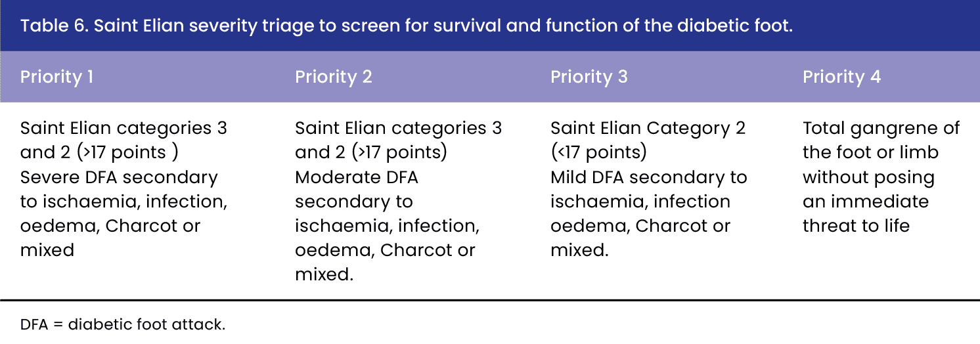
Task: Click the 'DFA = diabetic foot attack' footnote
Action: 123,324
